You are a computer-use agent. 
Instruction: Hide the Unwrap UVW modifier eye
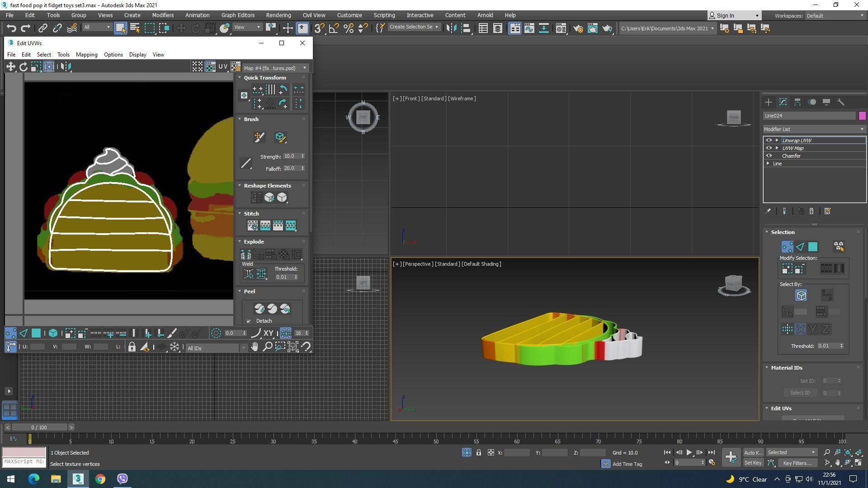pyautogui.click(x=769, y=141)
